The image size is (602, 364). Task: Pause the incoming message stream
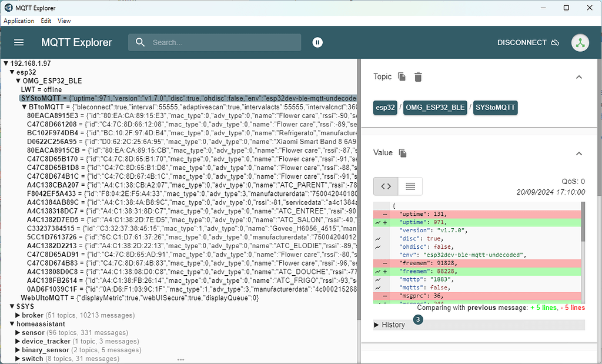(317, 42)
